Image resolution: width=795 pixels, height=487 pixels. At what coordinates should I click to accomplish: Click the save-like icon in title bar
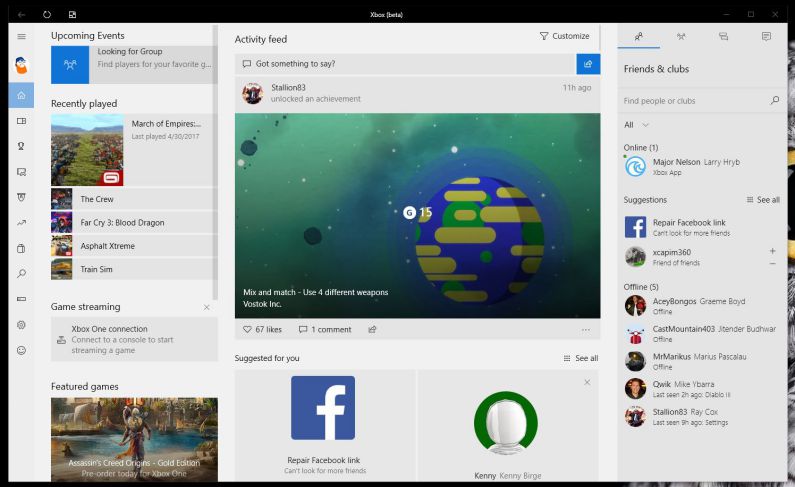click(x=73, y=14)
